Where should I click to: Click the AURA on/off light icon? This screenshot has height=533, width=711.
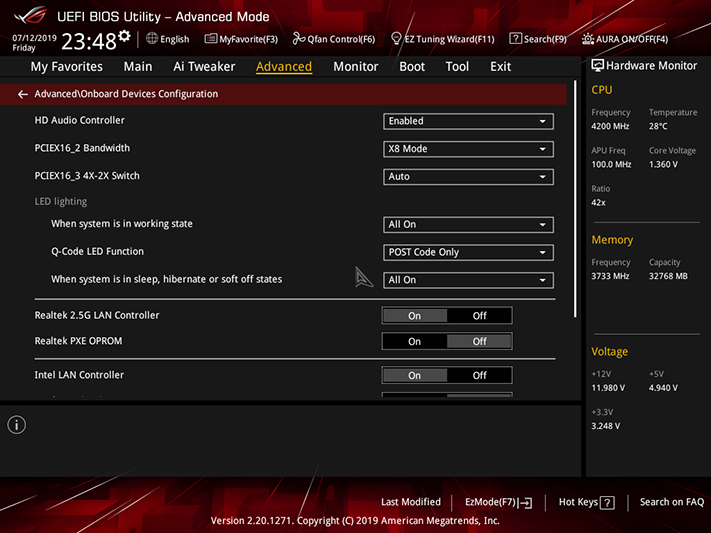coord(588,39)
